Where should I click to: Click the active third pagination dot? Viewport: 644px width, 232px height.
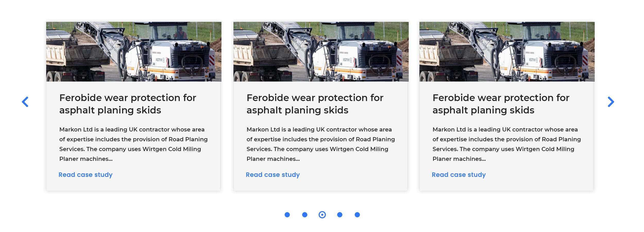[x=322, y=215]
